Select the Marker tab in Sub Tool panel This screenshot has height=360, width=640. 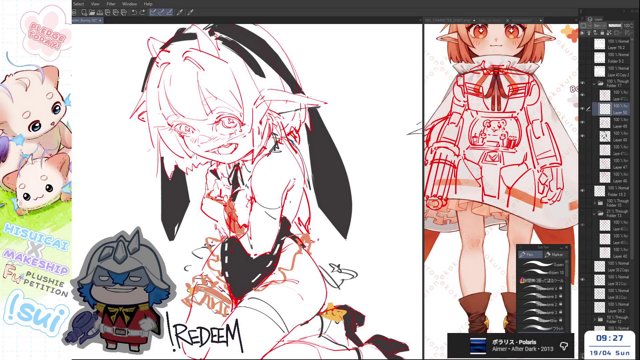tap(554, 254)
